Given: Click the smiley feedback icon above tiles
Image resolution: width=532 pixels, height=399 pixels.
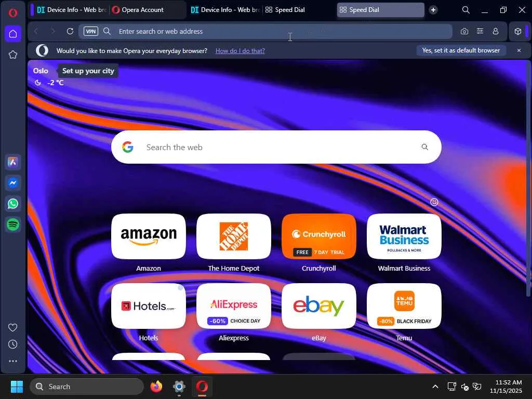Looking at the screenshot, I should tap(434, 202).
